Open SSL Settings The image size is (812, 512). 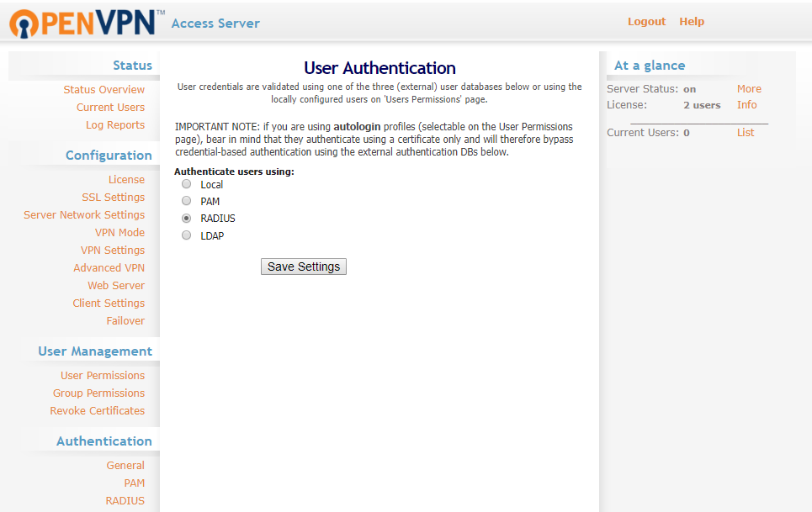[113, 197]
